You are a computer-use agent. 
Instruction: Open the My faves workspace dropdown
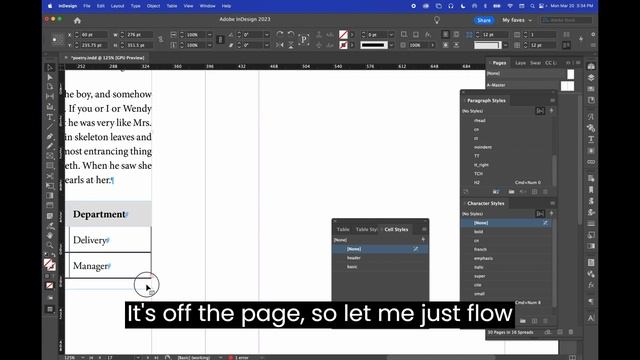tap(517, 20)
